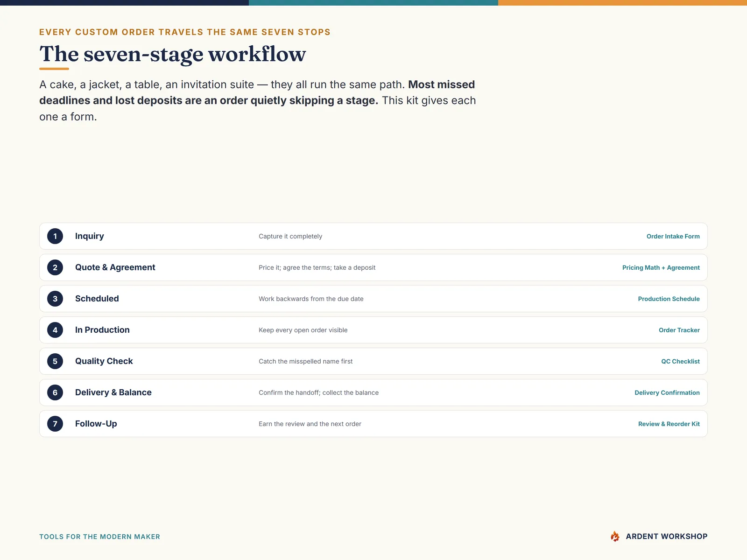Click 'Work backwards from the due date' text

point(311,299)
